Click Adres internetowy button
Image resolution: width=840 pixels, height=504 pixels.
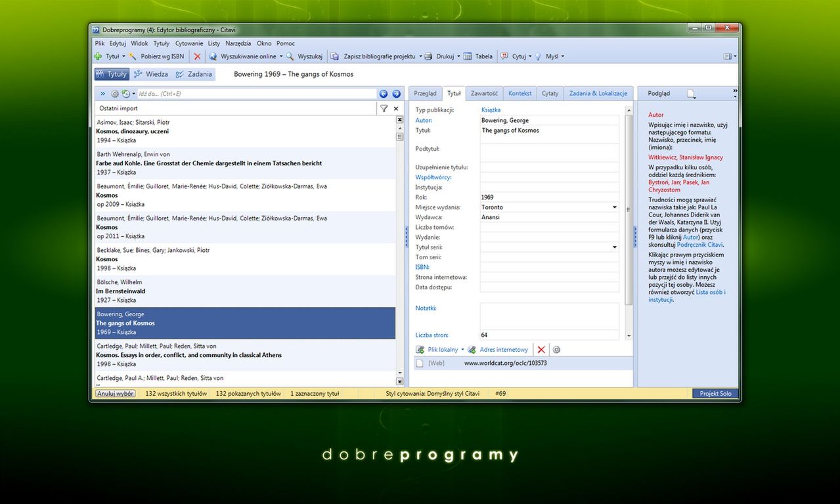point(498,350)
